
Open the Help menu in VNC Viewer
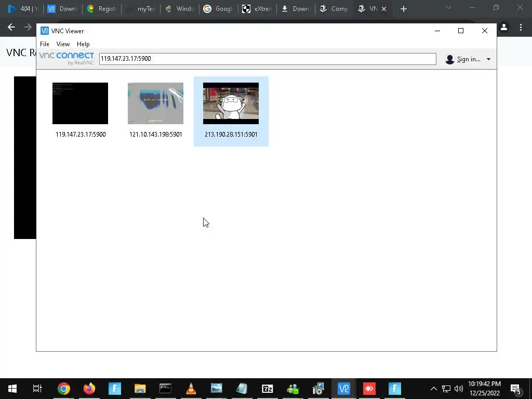coord(83,44)
